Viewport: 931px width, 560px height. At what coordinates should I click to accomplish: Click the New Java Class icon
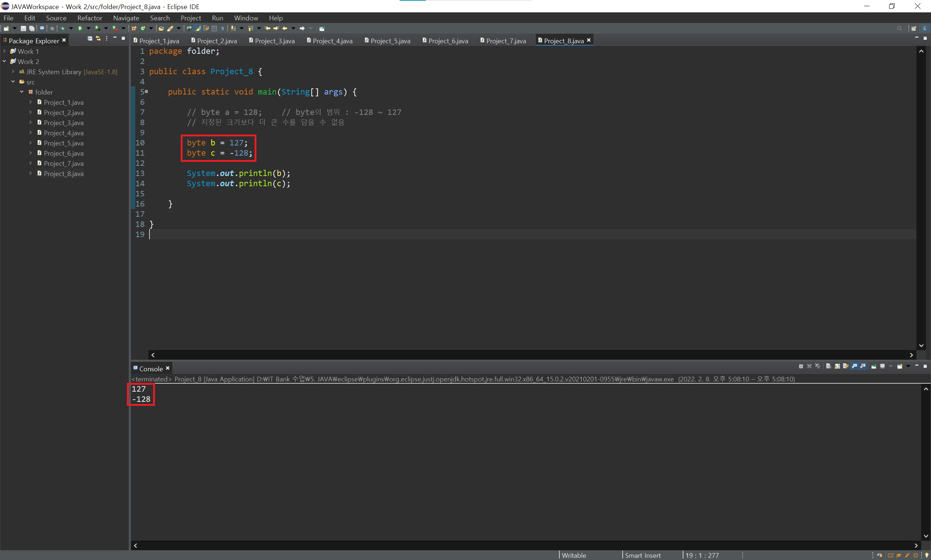[143, 28]
